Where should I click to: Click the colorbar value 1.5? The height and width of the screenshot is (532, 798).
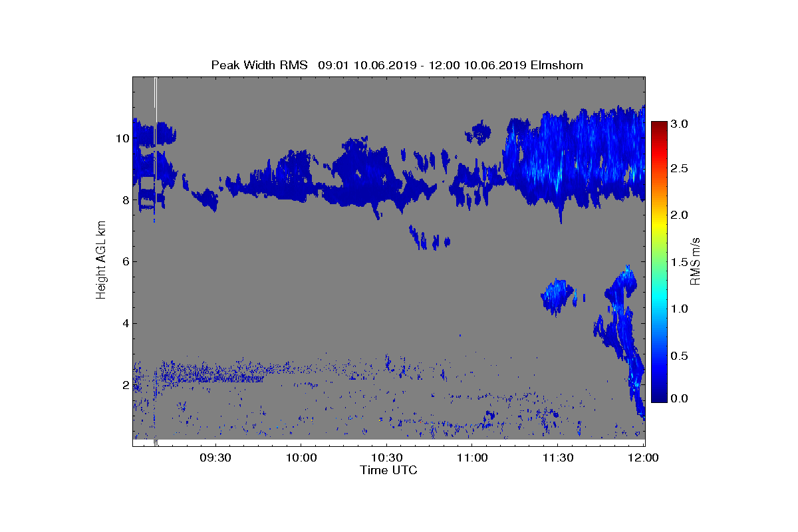click(679, 263)
